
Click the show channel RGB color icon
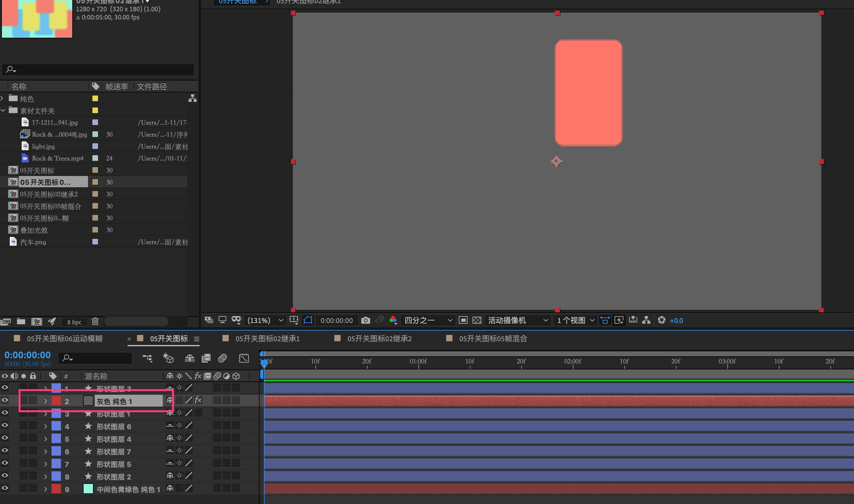point(393,320)
